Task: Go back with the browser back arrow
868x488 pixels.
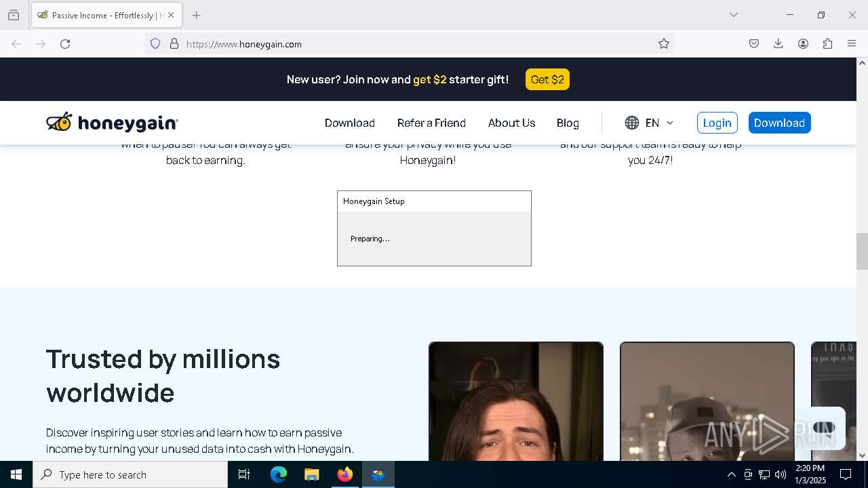Action: pyautogui.click(x=16, y=43)
